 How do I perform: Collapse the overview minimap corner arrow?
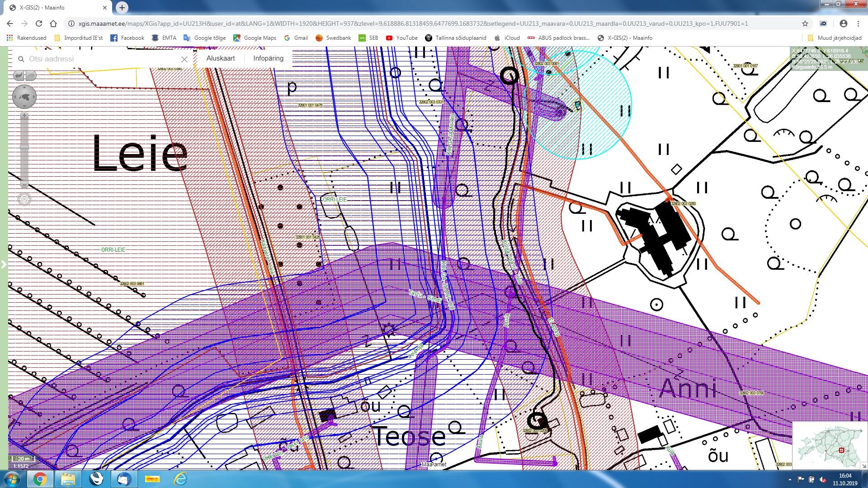coord(863,465)
